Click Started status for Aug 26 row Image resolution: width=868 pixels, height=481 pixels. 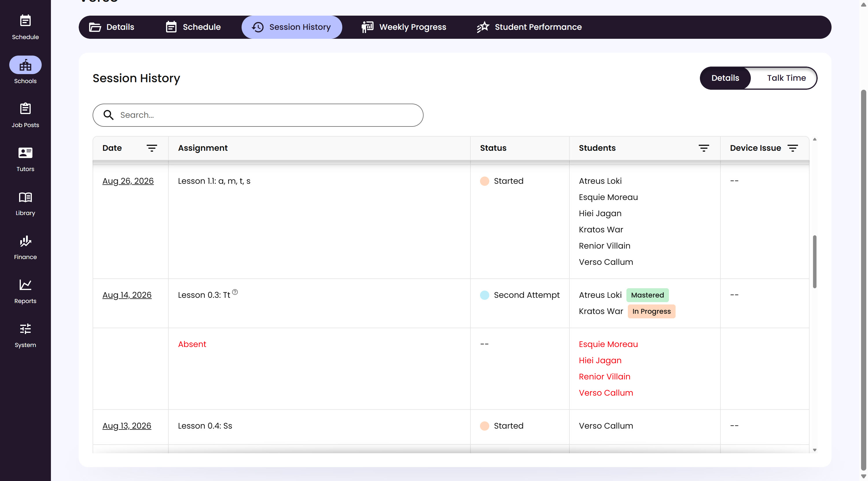[502, 181]
